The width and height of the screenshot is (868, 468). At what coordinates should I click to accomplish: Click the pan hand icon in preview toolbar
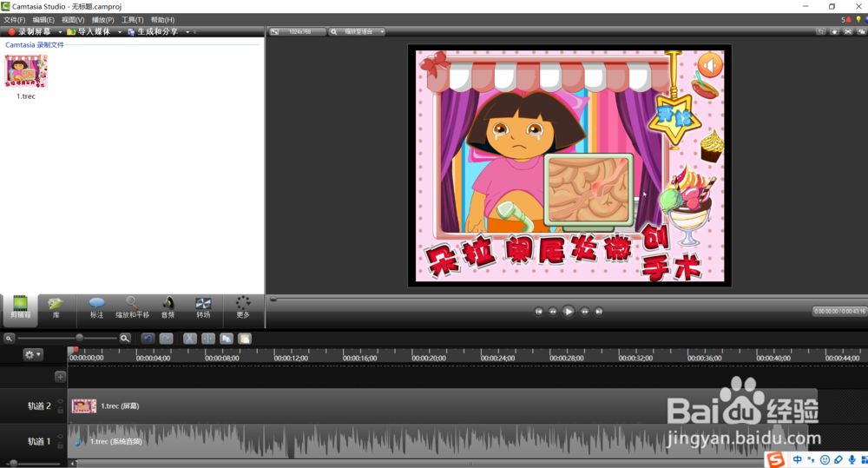[x=834, y=31]
